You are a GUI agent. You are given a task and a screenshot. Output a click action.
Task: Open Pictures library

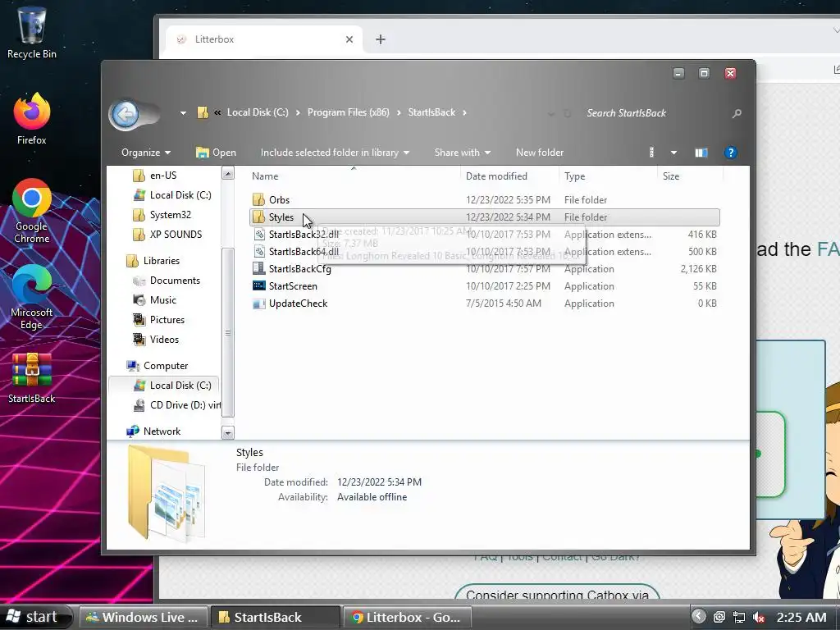(158, 320)
